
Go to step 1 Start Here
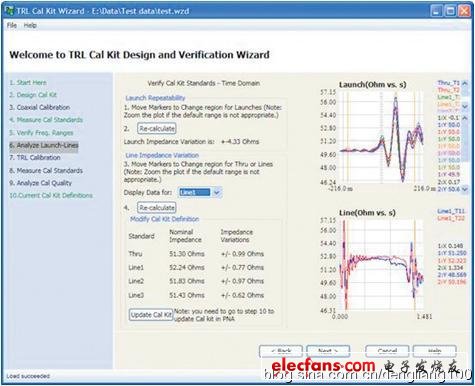(28, 82)
